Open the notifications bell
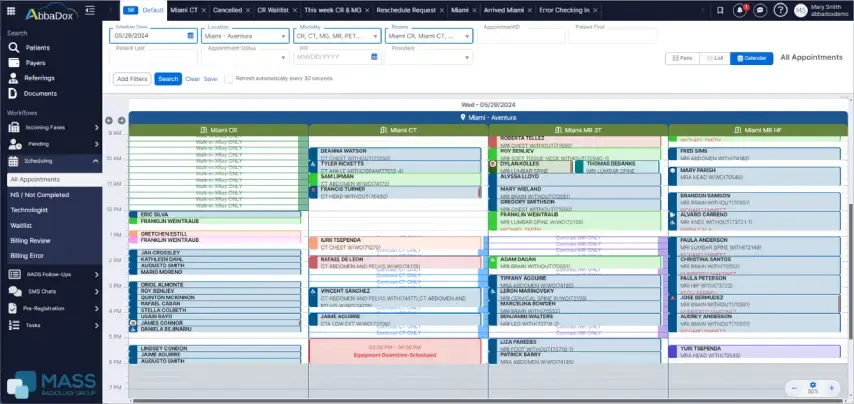 740,11
